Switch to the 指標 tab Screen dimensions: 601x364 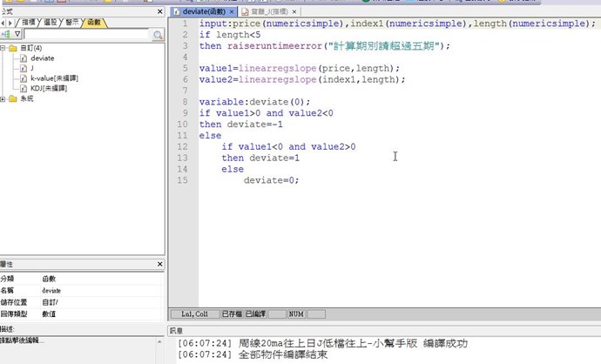coord(29,22)
